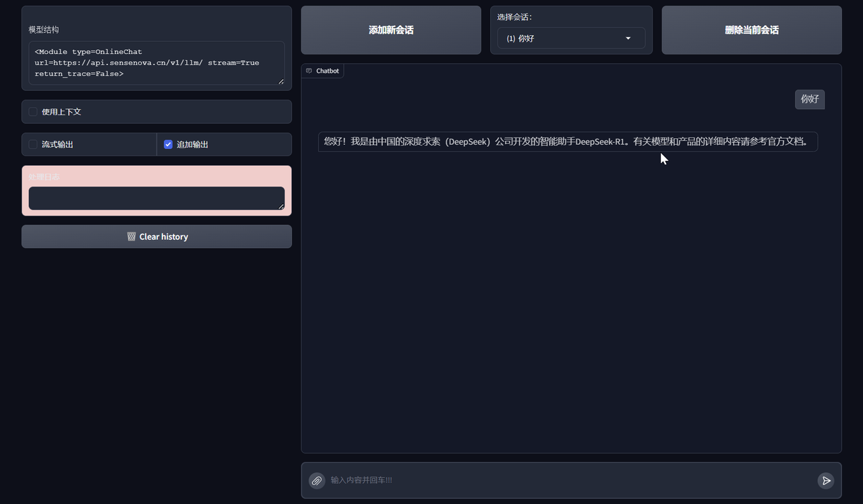Click the 删除当前会话 button
This screenshot has height=504, width=863.
click(752, 30)
